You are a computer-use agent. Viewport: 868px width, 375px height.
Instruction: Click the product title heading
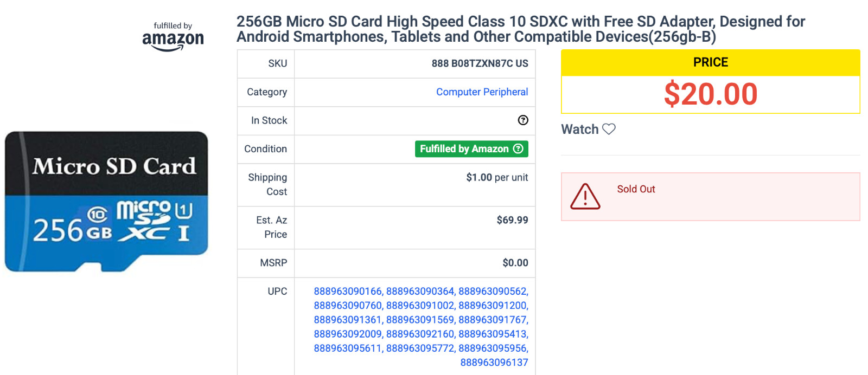tap(520, 29)
